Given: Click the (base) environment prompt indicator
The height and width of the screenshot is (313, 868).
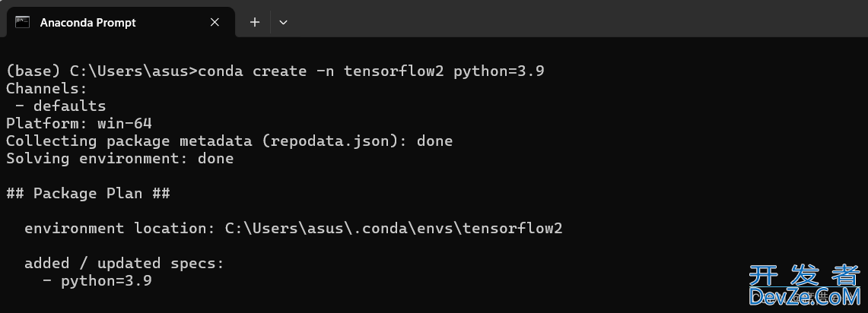Looking at the screenshot, I should (33, 71).
